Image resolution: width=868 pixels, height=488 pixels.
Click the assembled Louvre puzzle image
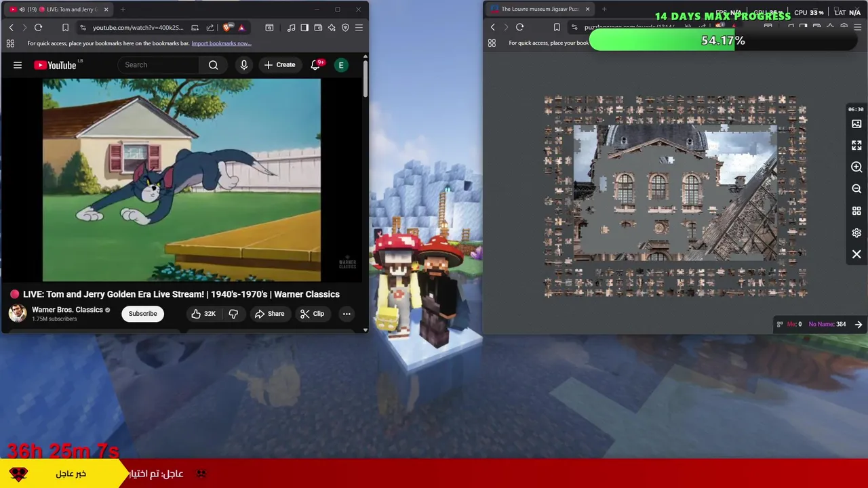(675, 193)
